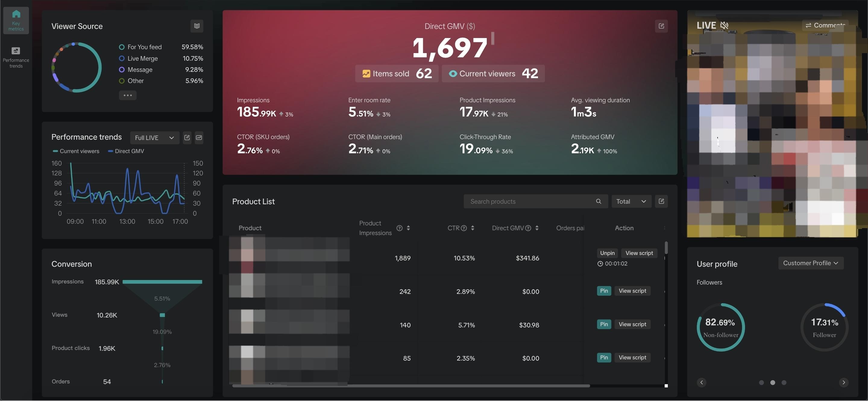
Task: Toggle the Current viewers chart legend
Action: 76,151
